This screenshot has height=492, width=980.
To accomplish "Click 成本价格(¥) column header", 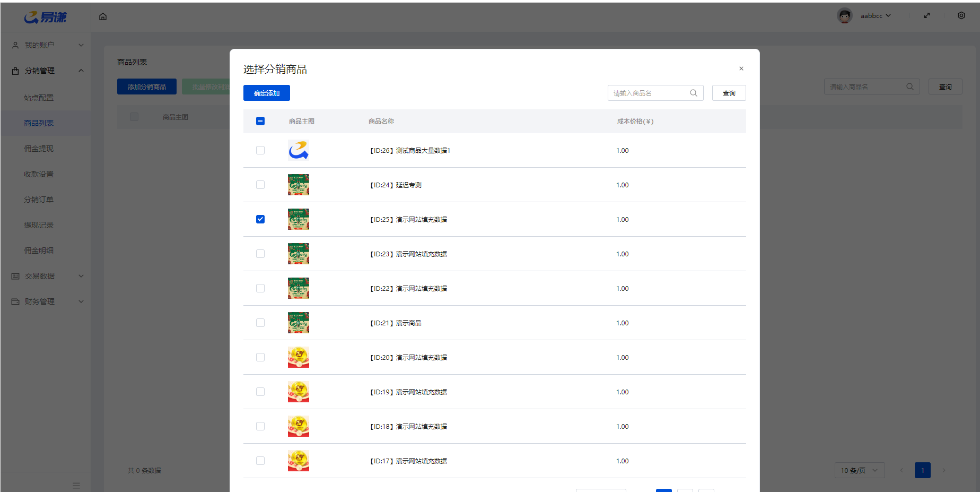I will [x=635, y=122].
